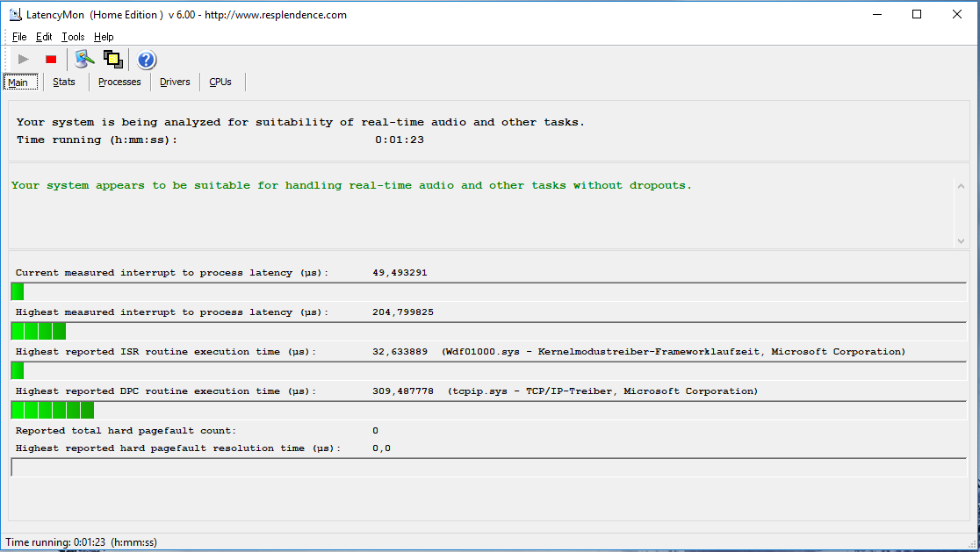Click the LatencyMon app icon in title bar
Image resolution: width=980 pixels, height=552 pixels.
coord(15,15)
